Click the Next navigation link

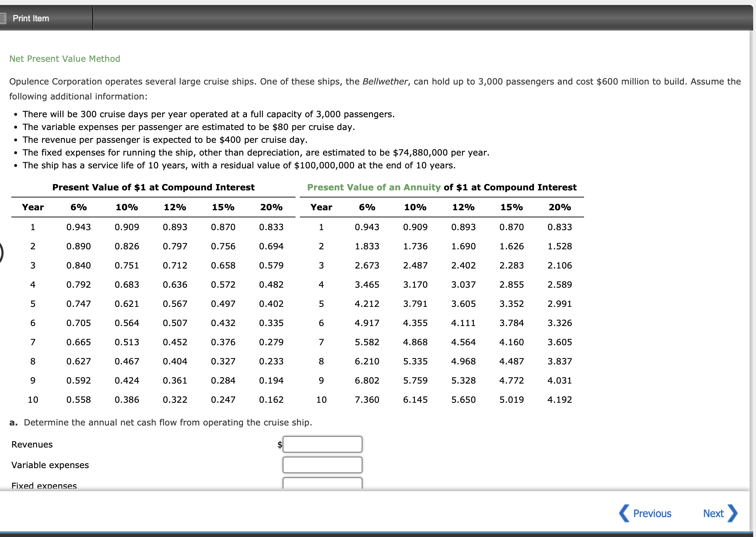click(x=713, y=513)
